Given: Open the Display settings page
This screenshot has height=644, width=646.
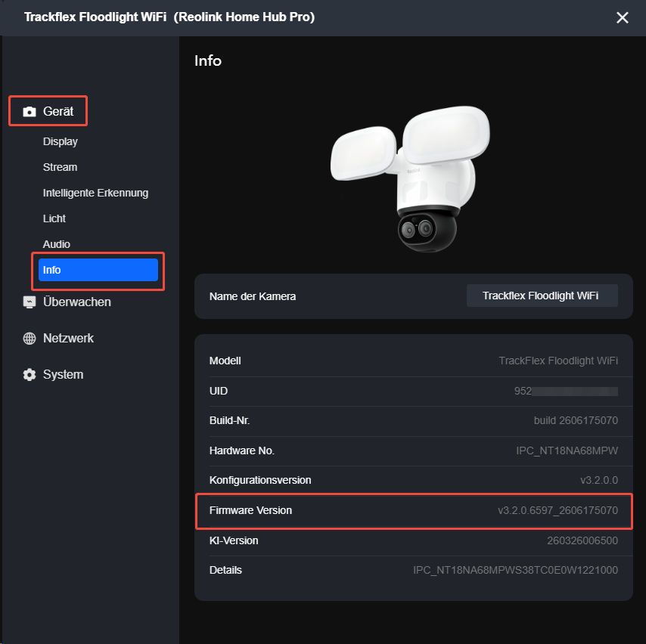Looking at the screenshot, I should pyautogui.click(x=61, y=141).
